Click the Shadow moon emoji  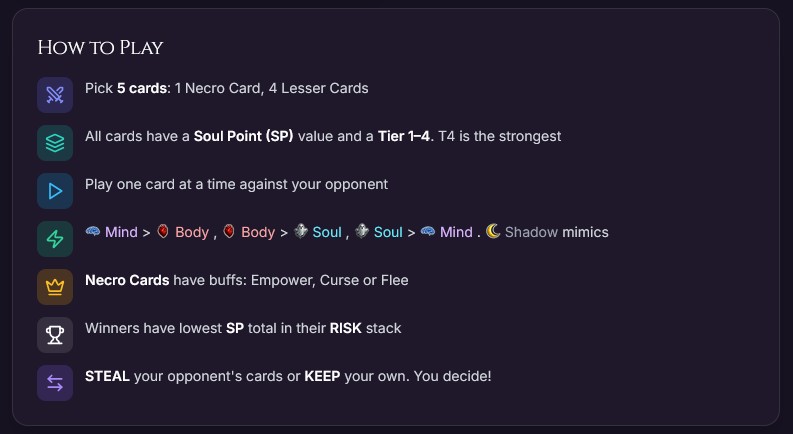click(493, 232)
